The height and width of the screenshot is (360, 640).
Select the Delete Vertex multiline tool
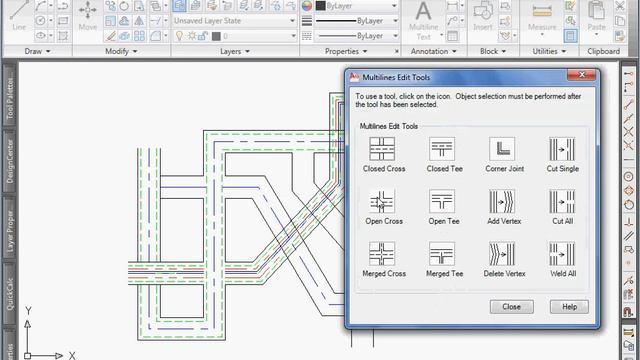pyautogui.click(x=502, y=254)
